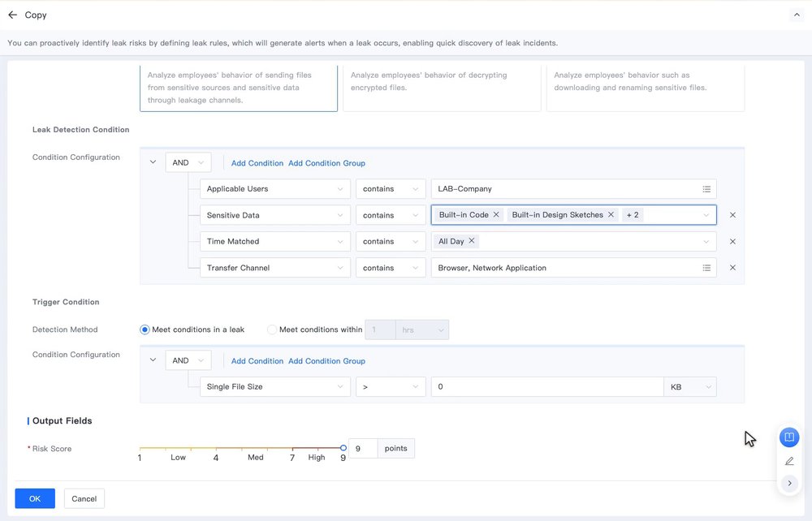Expand the All Day time values dropdown
This screenshot has height=521, width=812.
pos(706,242)
